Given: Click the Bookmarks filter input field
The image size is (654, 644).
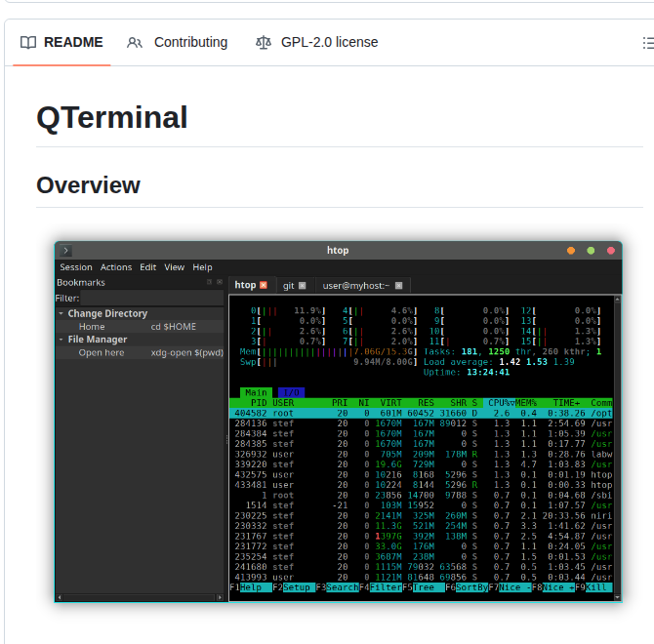Looking at the screenshot, I should [x=152, y=299].
